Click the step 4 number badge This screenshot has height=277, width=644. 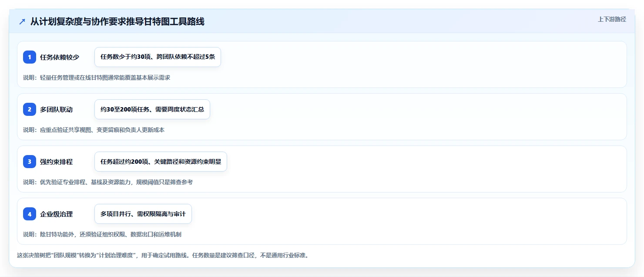(x=30, y=214)
